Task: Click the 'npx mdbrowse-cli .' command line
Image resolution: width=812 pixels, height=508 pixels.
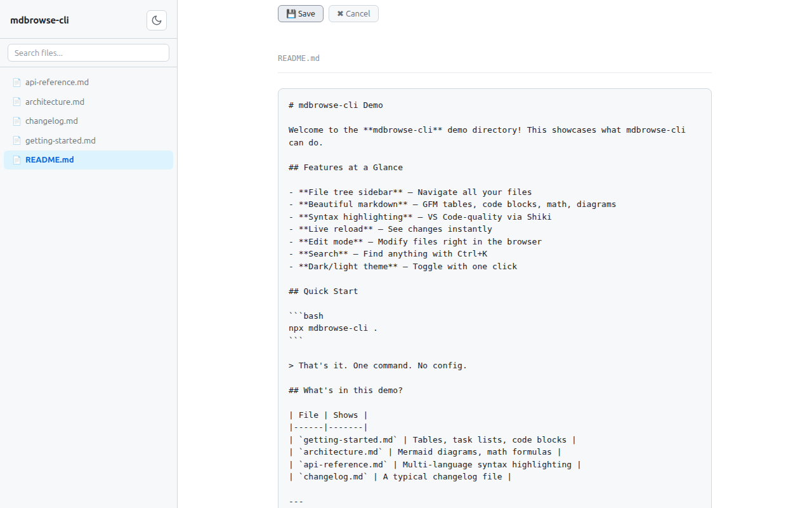Action: 333,328
